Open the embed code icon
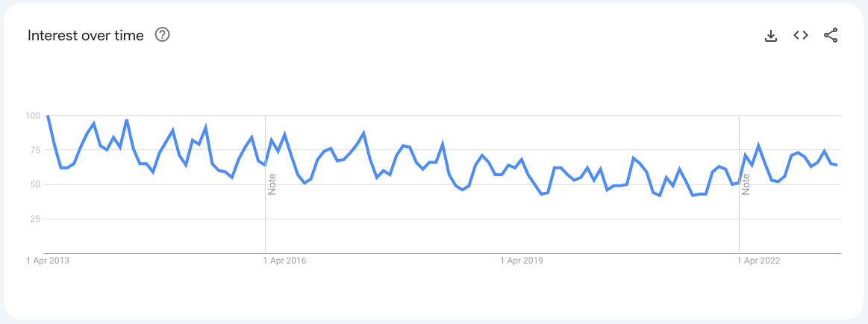 (x=801, y=35)
